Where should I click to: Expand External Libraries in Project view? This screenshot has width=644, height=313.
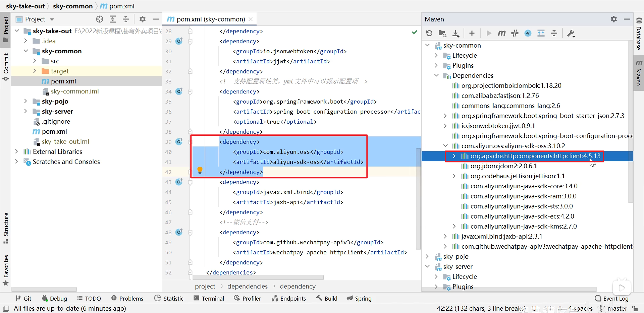(16, 151)
